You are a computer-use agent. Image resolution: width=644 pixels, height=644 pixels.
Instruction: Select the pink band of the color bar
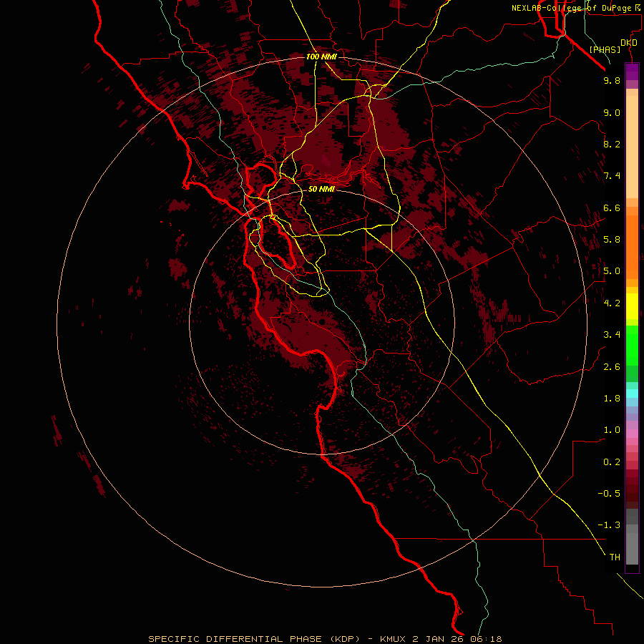coord(632,434)
